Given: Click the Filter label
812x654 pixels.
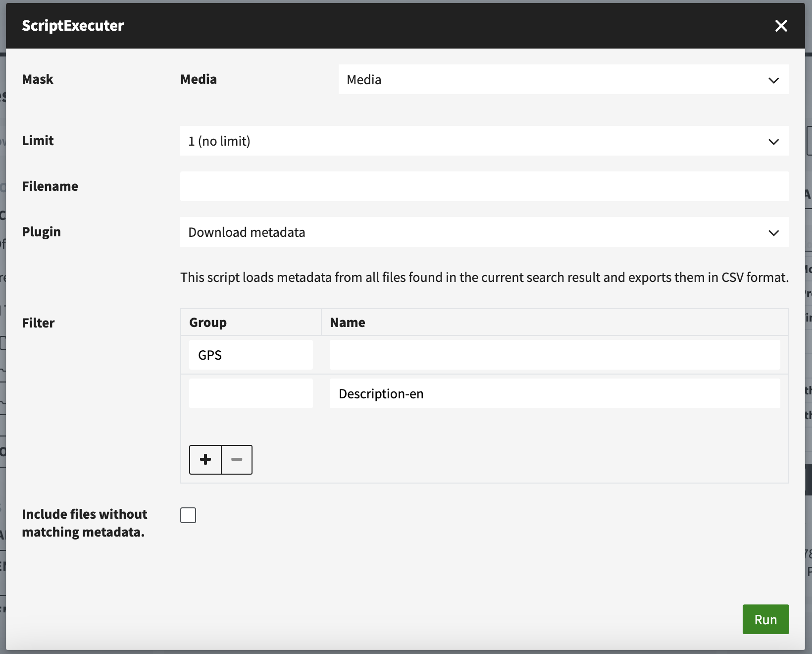Looking at the screenshot, I should pos(38,323).
